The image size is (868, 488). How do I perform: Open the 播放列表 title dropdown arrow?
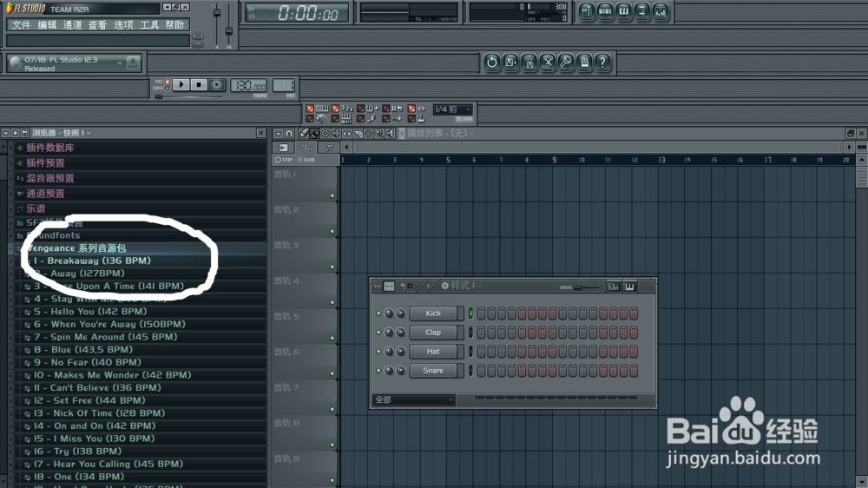click(x=471, y=134)
